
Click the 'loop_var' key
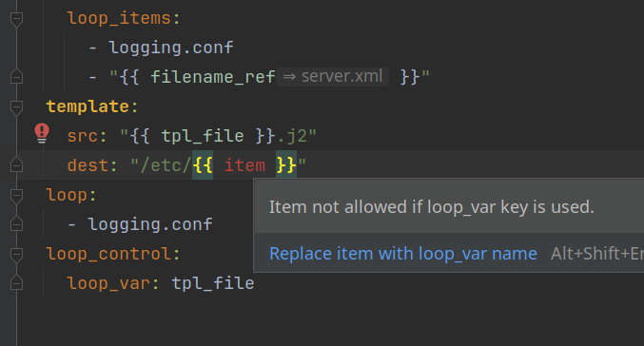tap(108, 283)
